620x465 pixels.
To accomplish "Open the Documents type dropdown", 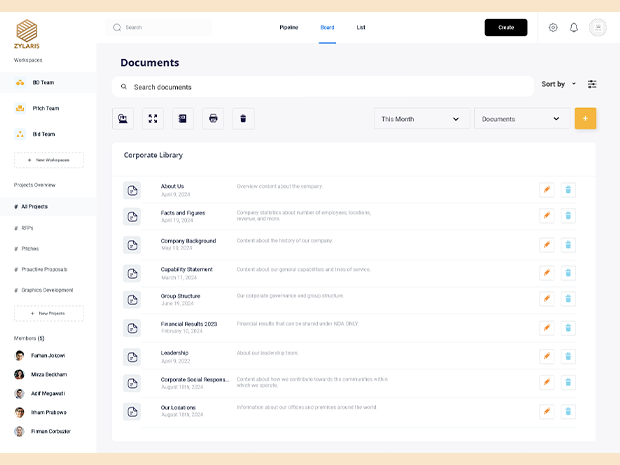I will click(522, 119).
